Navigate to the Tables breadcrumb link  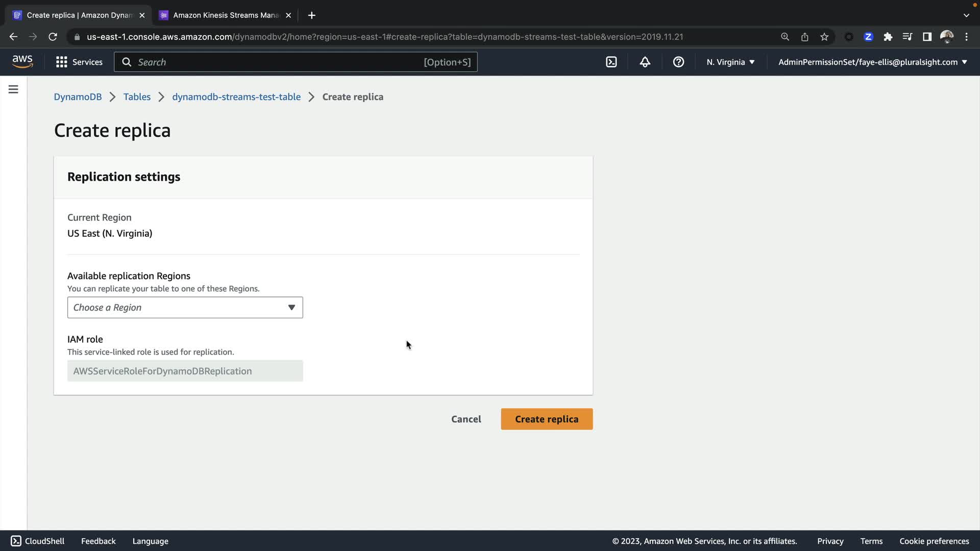[137, 97]
